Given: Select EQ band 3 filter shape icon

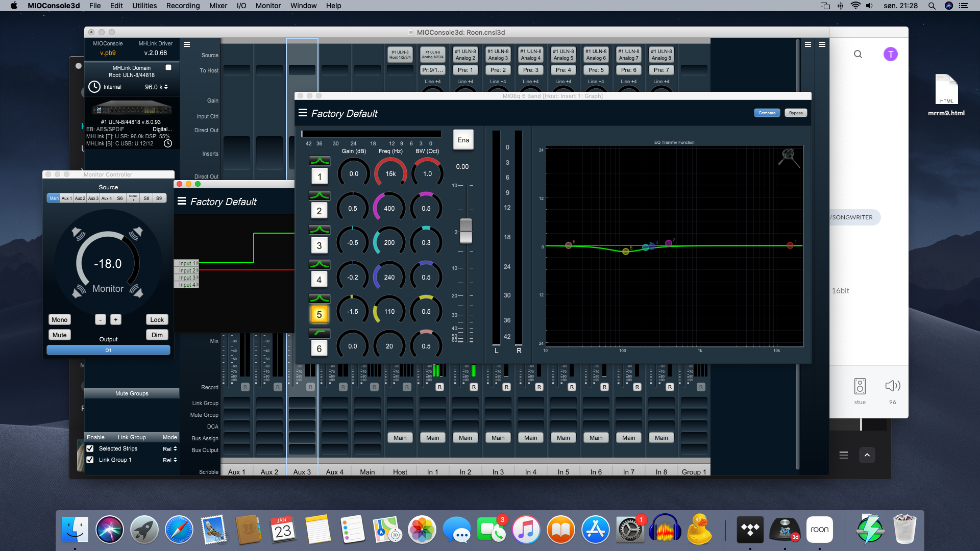Looking at the screenshot, I should pos(320,230).
